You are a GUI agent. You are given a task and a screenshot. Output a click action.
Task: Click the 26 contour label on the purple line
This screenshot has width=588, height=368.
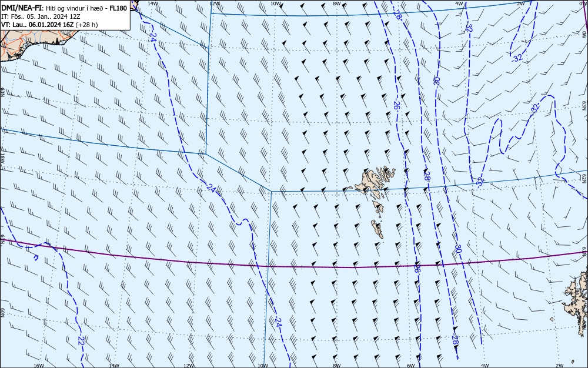coord(417,268)
